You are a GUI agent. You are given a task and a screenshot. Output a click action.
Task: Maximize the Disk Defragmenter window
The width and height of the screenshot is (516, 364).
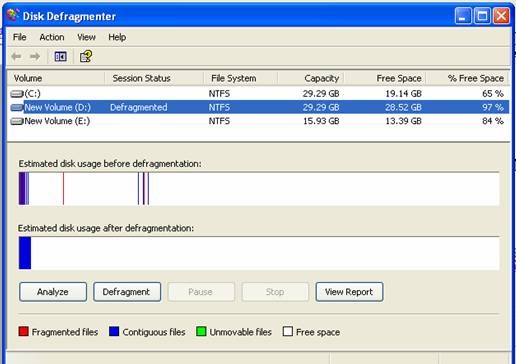coord(482,16)
